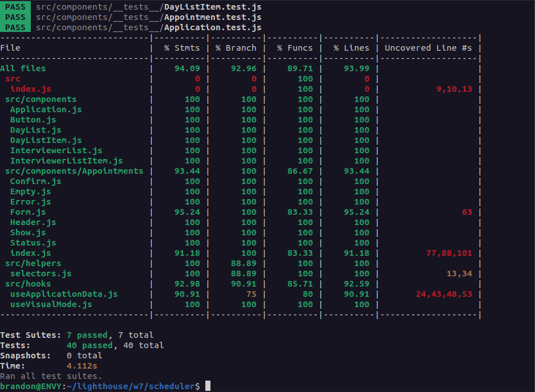Click 86.67 funcs value for Appointments folder
This screenshot has height=392, width=535.
pyautogui.click(x=300, y=171)
